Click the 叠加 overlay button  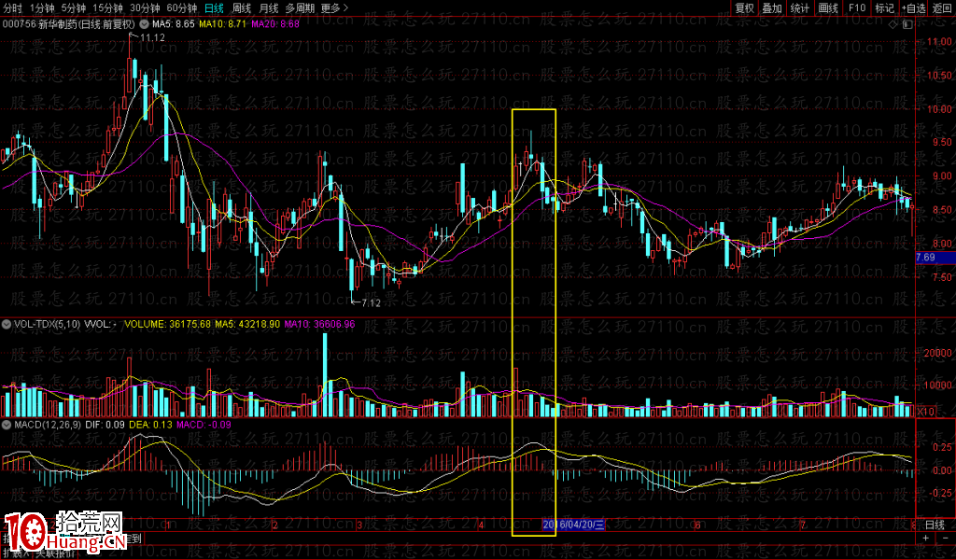coord(772,7)
